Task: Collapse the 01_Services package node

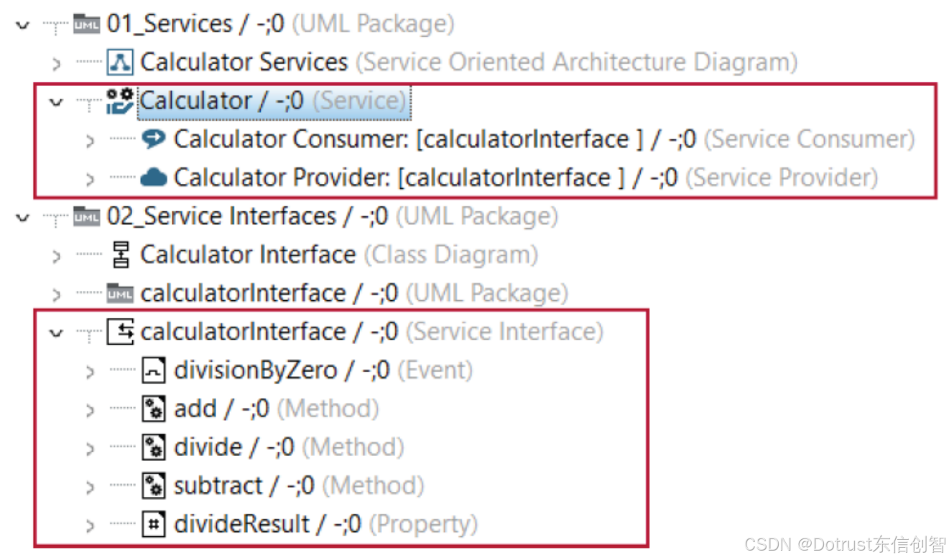Action: click(23, 25)
